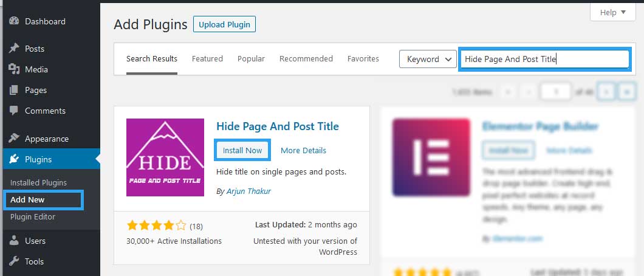Install Hide Page And Post Title plugin
The height and width of the screenshot is (276, 644).
point(242,150)
